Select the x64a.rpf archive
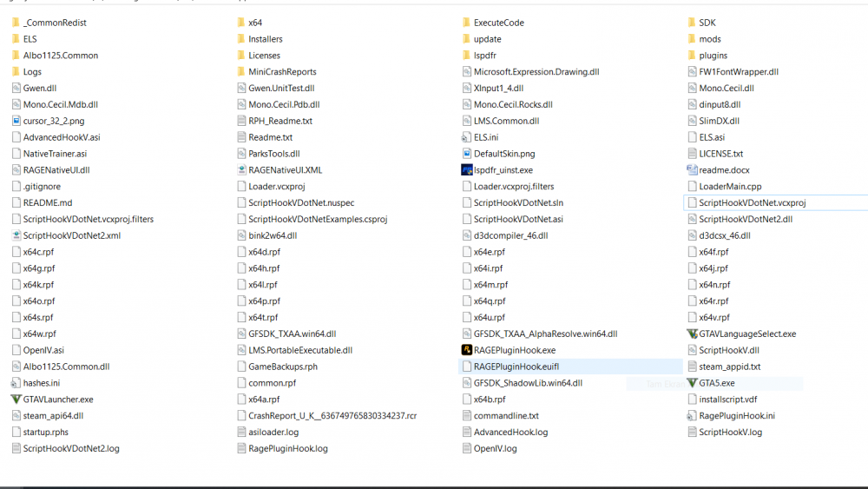The image size is (868, 489). (264, 400)
